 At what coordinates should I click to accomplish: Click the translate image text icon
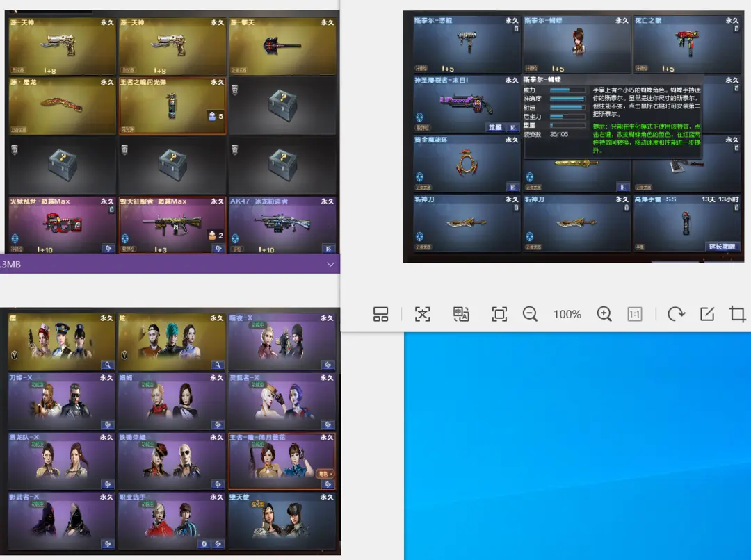(460, 314)
